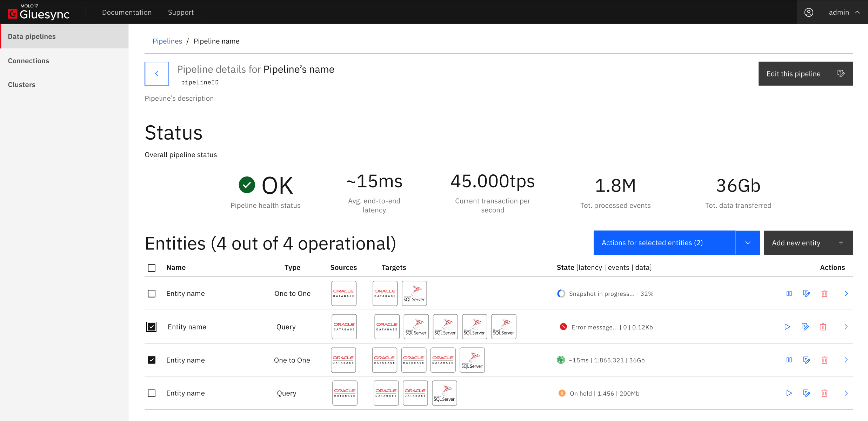The height and width of the screenshot is (421, 868).
Task: Pause the Snapshot in progress entity
Action: [x=789, y=294]
